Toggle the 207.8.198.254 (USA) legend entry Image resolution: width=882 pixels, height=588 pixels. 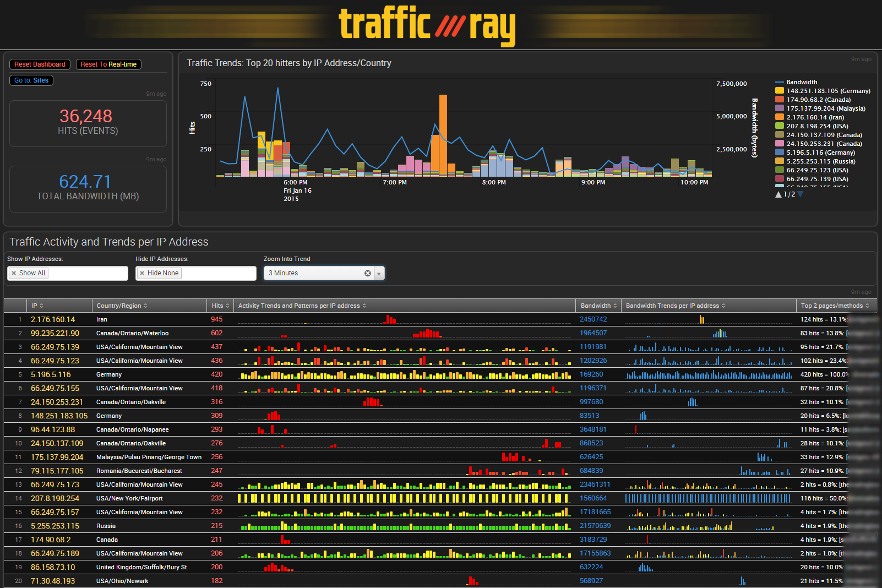(x=812, y=126)
